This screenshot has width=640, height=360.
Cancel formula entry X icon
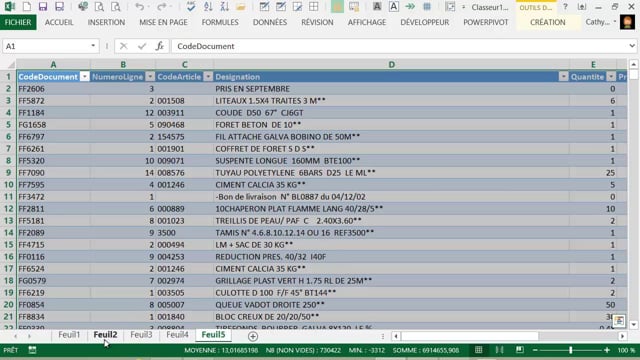point(124,46)
